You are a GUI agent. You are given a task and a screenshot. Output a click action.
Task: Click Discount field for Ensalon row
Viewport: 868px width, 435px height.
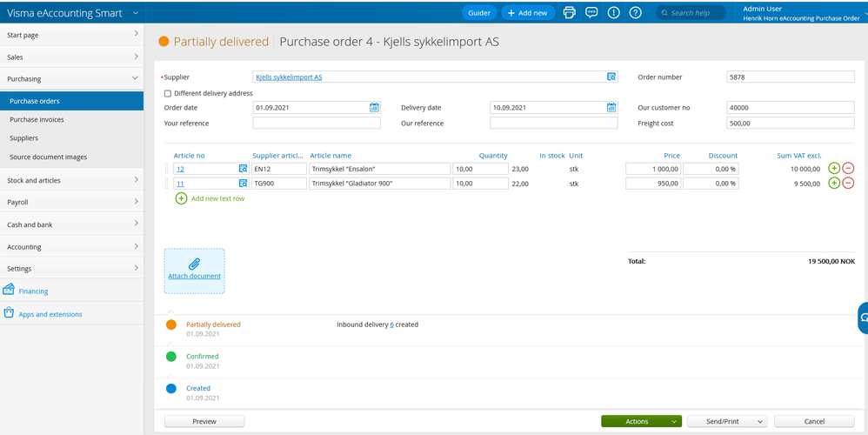click(x=711, y=169)
